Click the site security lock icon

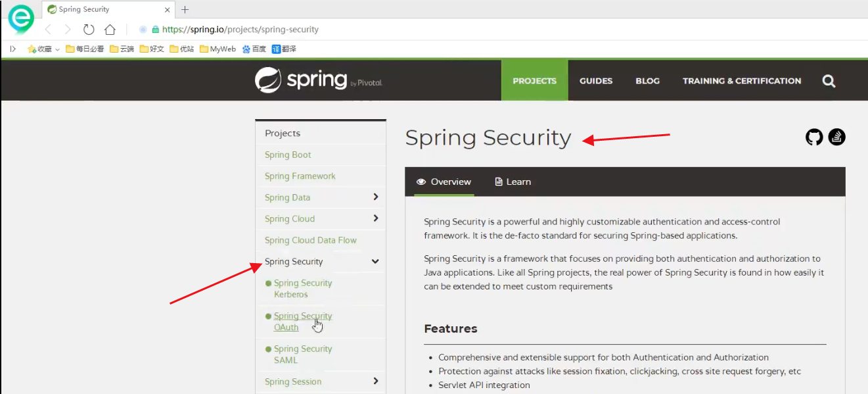coord(156,30)
